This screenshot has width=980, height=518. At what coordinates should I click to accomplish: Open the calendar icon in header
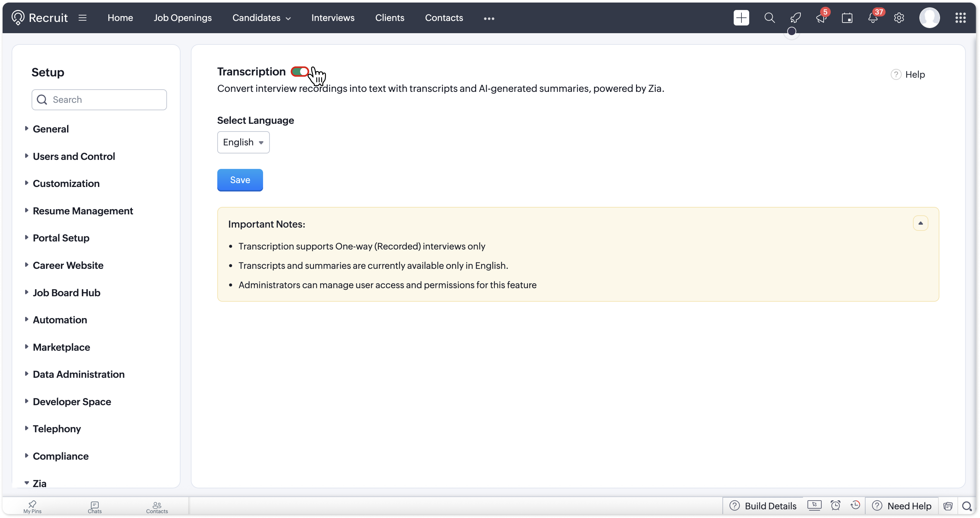click(847, 18)
